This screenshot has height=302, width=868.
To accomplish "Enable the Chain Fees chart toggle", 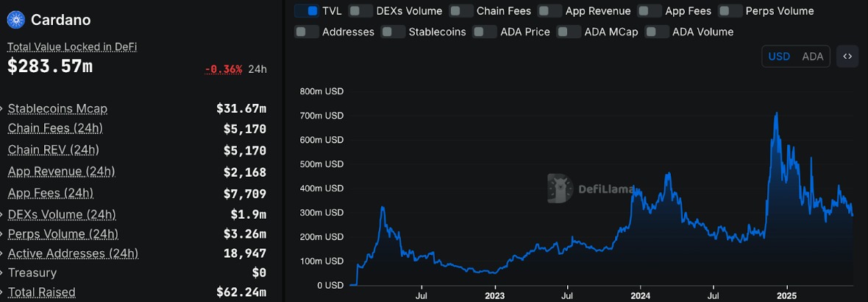I will coord(461,10).
